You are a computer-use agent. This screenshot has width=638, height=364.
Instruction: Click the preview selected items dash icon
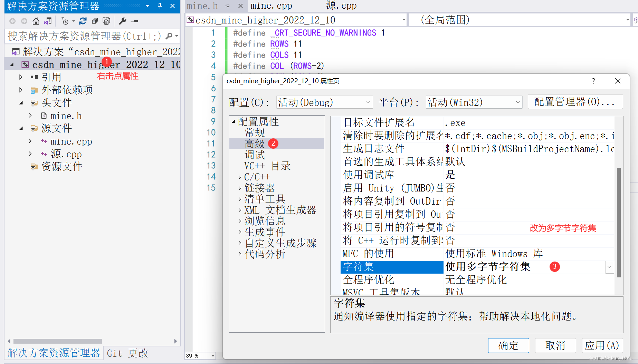click(x=135, y=21)
